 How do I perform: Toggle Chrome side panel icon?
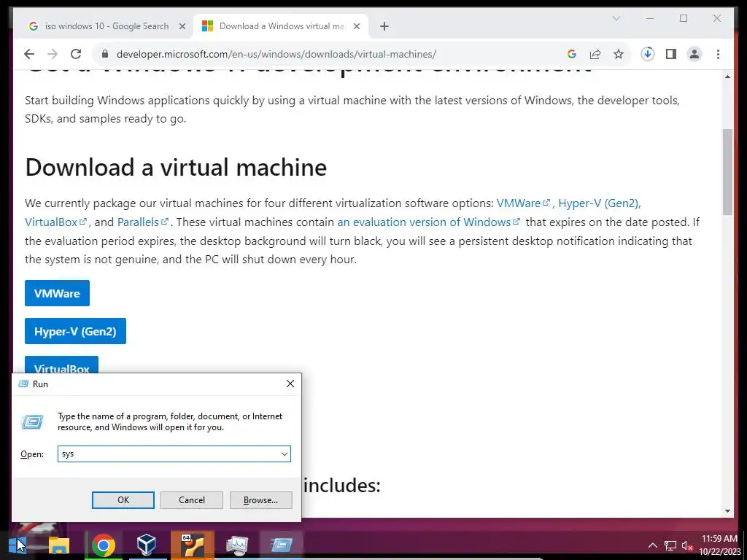671,54
